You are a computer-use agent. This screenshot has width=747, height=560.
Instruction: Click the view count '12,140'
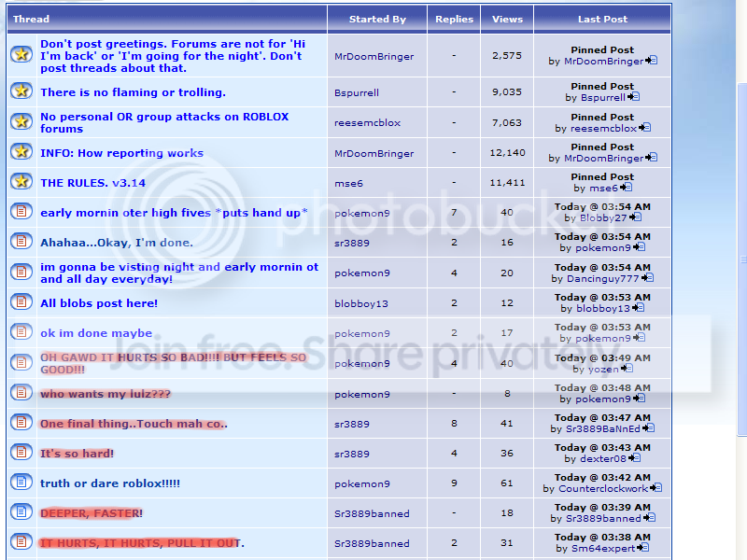(x=507, y=153)
